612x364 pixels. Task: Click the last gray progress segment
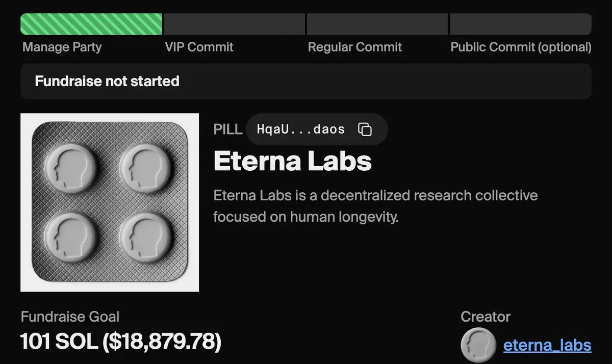tap(521, 24)
